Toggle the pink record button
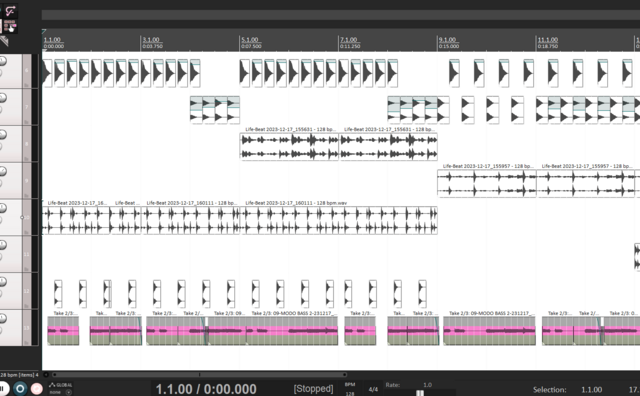Screen dimensions: 640x396 click(36, 388)
